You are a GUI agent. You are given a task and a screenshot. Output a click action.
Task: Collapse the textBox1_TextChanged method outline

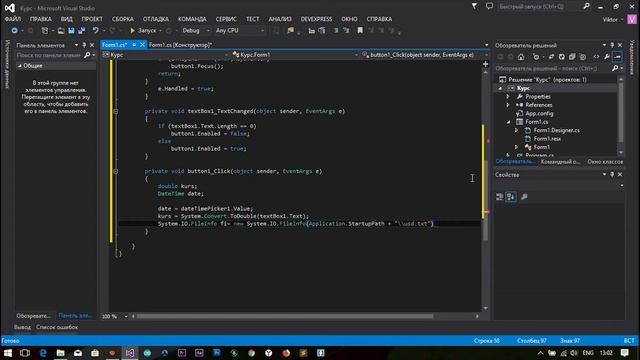(116, 111)
